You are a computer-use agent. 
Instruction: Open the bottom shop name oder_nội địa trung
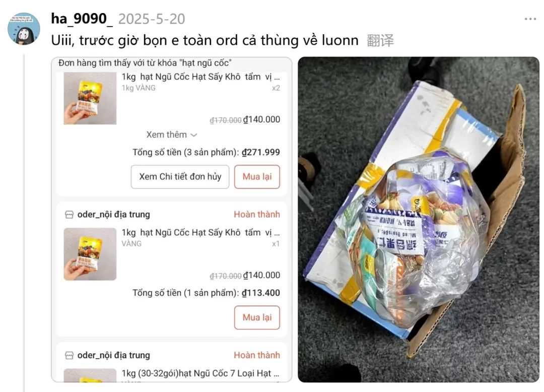[114, 356]
